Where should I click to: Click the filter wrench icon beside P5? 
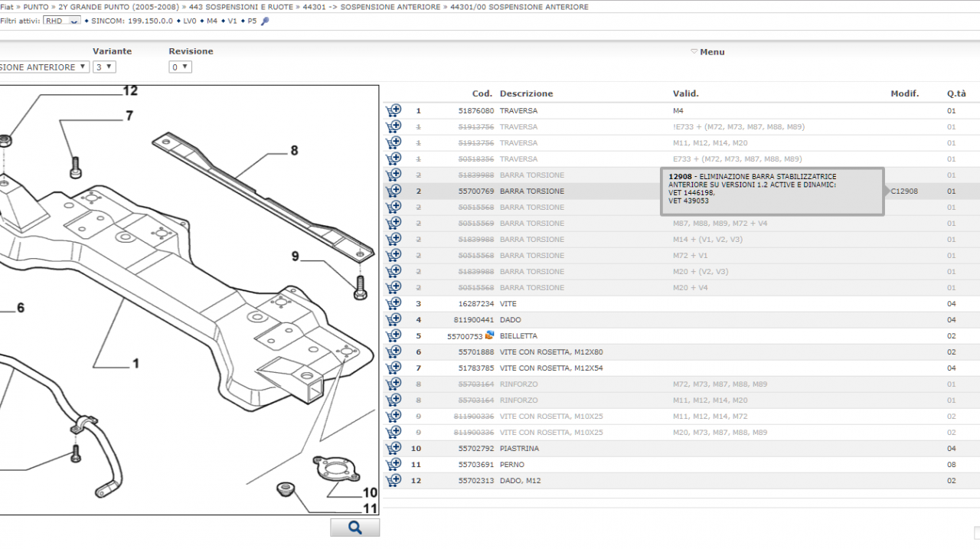click(x=265, y=21)
